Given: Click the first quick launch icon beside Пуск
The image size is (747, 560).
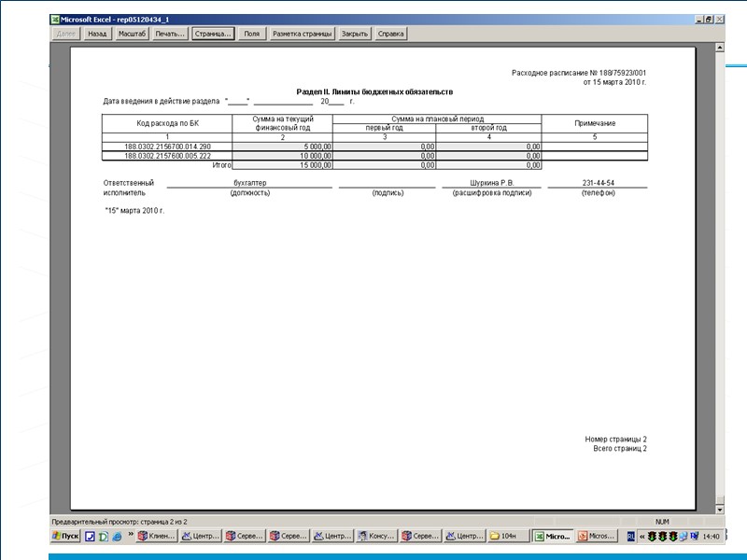Looking at the screenshot, I should [90, 536].
